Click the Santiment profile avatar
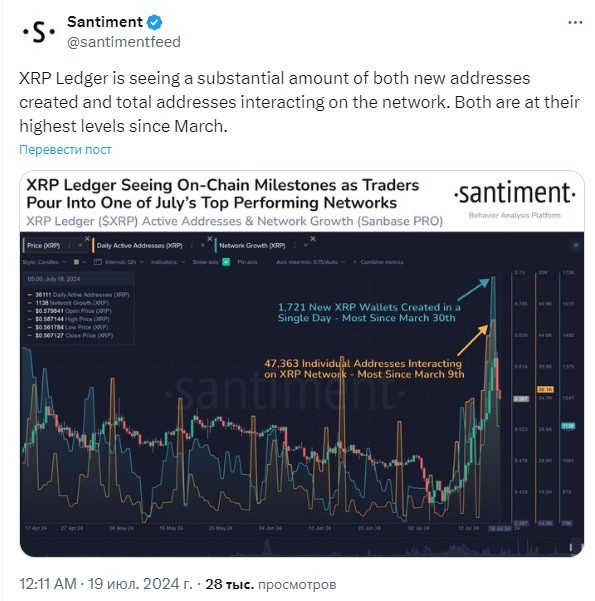 tap(38, 32)
